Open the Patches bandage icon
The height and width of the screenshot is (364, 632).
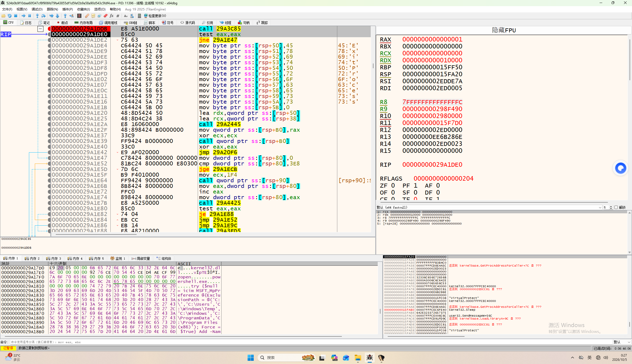coord(87,16)
